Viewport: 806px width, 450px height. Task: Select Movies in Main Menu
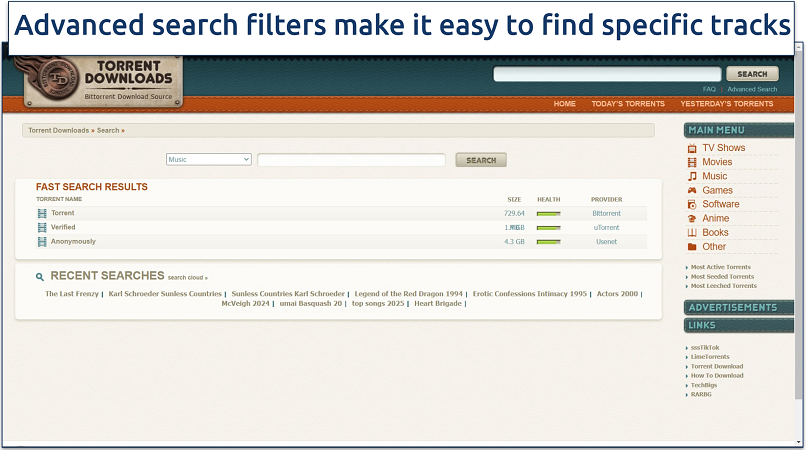[717, 162]
